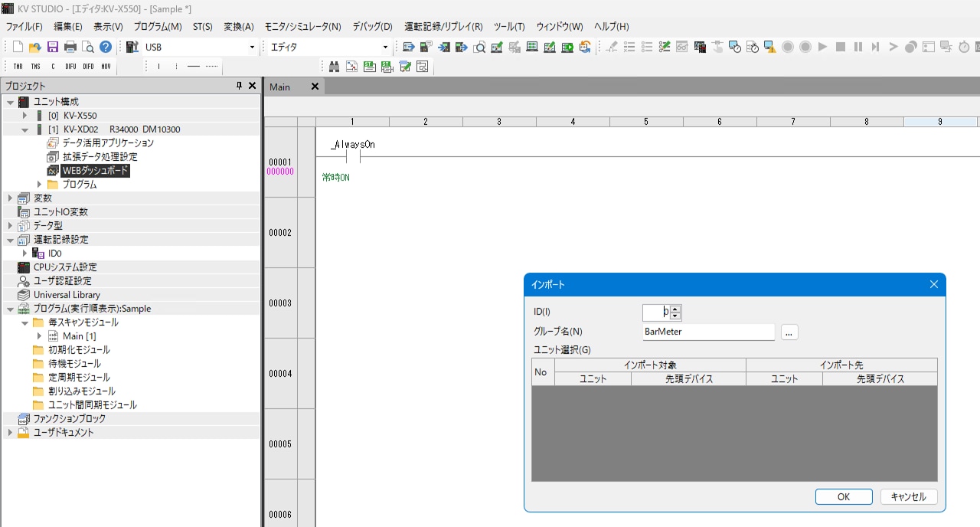Increase the ID value with up arrow

click(675, 309)
